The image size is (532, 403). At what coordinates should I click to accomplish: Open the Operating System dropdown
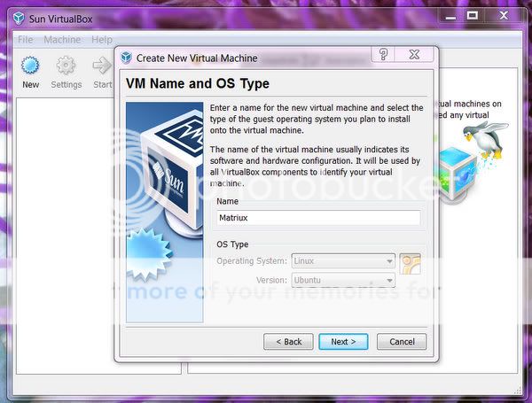[x=343, y=261]
